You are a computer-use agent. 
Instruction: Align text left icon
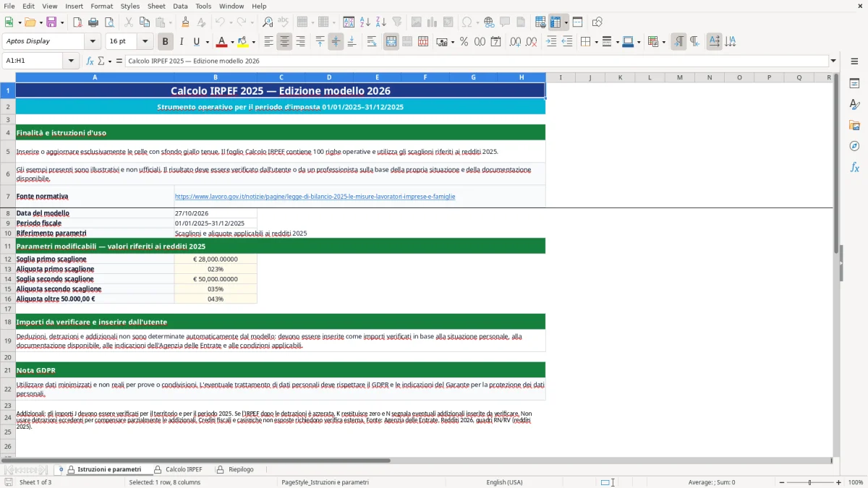(268, 42)
